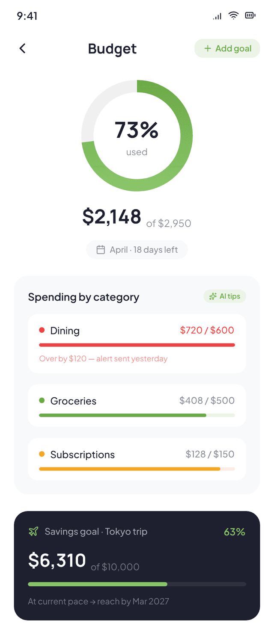This screenshot has width=274, height=644.
Task: Tap the battery icon in the status bar
Action: pos(250,15)
